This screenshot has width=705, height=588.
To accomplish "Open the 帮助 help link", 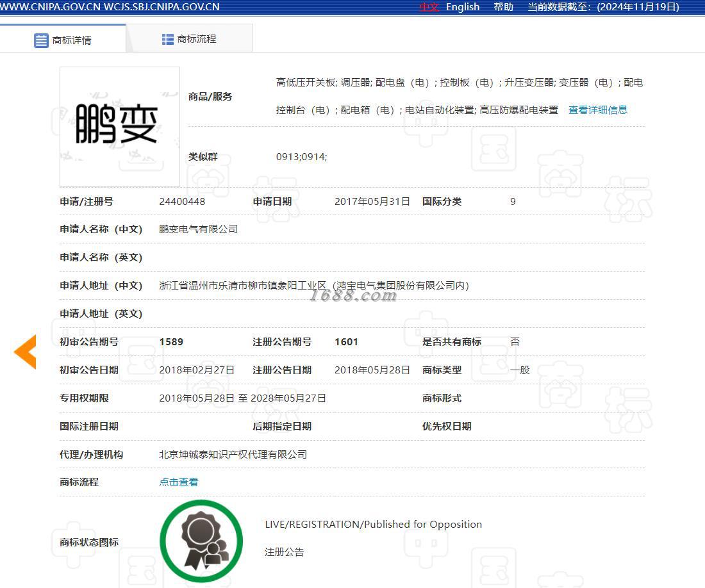I will point(504,7).
